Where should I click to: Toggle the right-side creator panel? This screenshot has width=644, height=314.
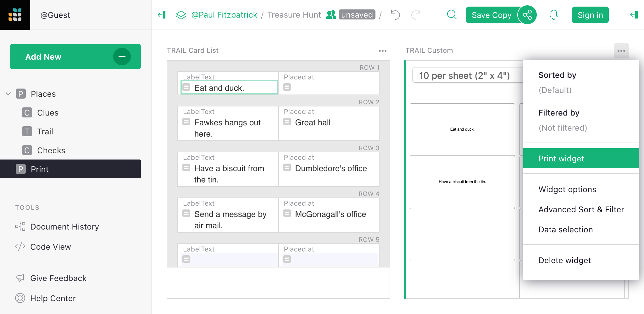[634, 15]
